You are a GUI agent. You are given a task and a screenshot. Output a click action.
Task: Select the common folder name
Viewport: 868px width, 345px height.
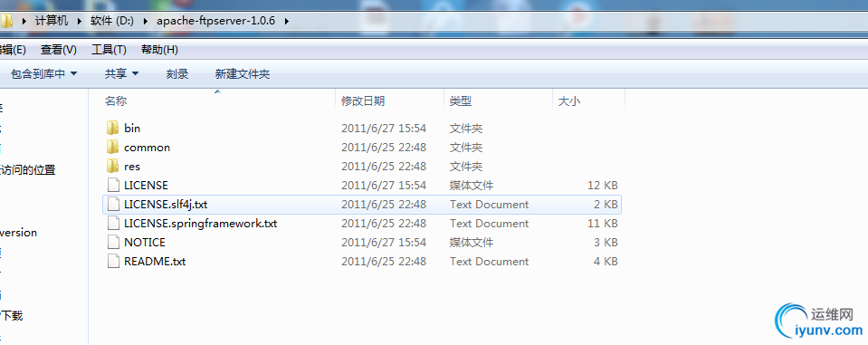[148, 148]
